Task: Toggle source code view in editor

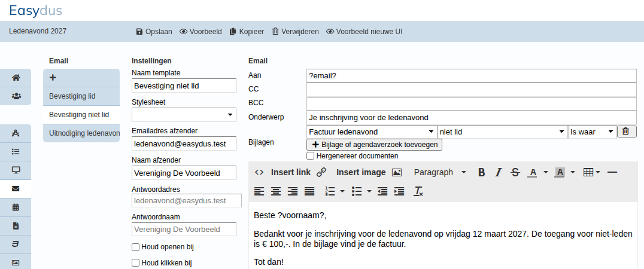Action: point(259,172)
